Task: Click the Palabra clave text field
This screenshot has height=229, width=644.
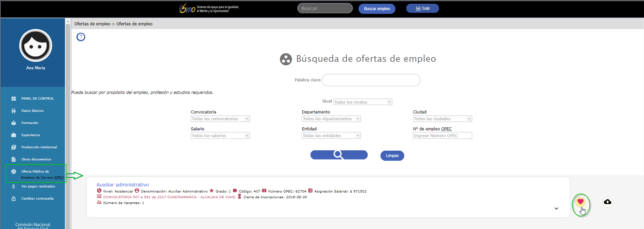Action: 371,80
